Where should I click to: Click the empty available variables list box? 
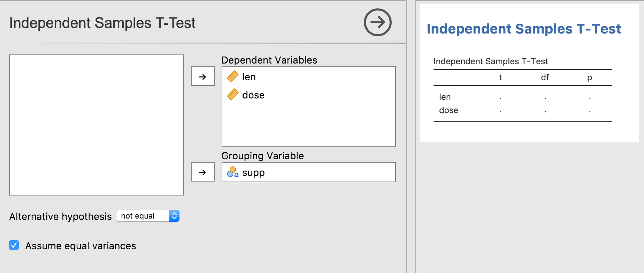pyautogui.click(x=97, y=125)
